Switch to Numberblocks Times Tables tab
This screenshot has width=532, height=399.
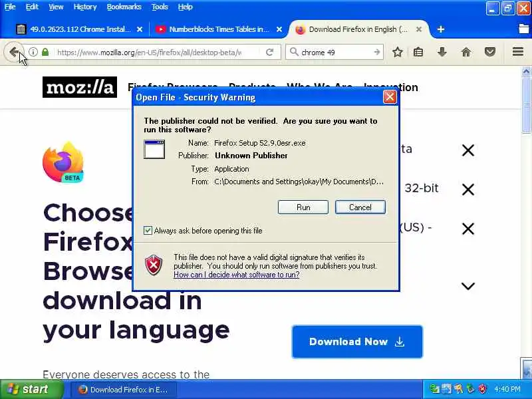219,29
